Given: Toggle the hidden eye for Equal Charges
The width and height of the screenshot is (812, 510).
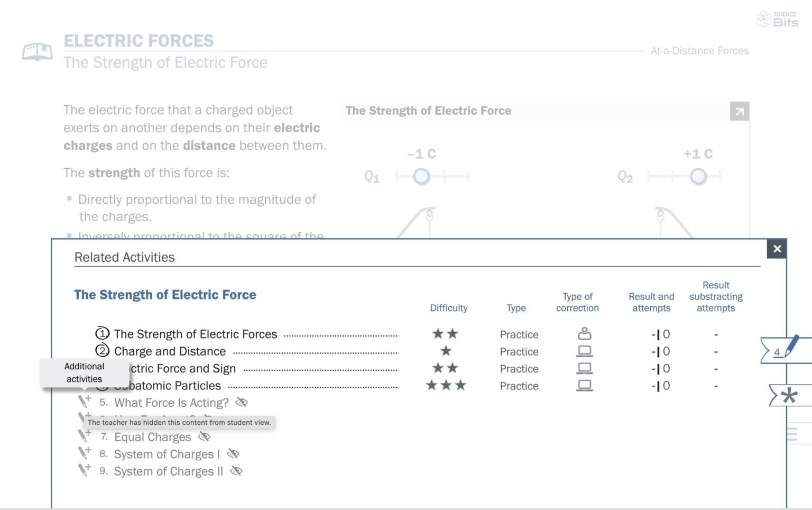Looking at the screenshot, I should pos(204,437).
